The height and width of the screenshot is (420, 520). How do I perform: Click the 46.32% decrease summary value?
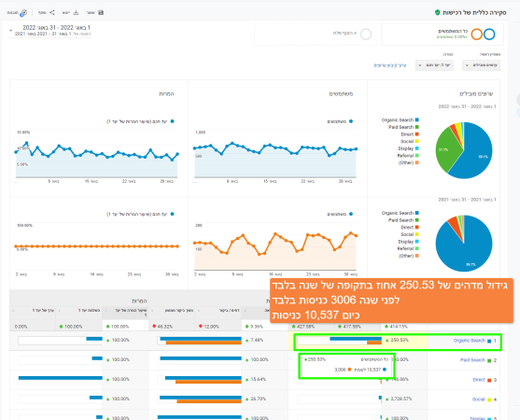coord(165,327)
